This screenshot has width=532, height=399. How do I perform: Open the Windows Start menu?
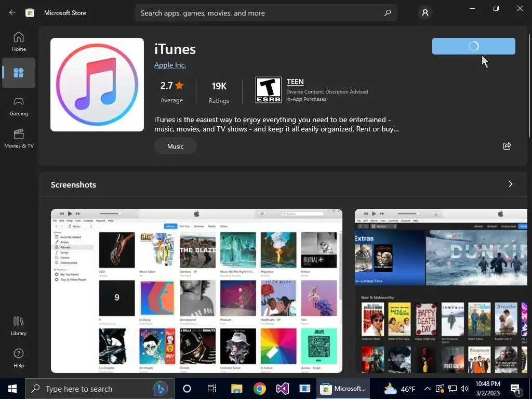click(x=12, y=389)
